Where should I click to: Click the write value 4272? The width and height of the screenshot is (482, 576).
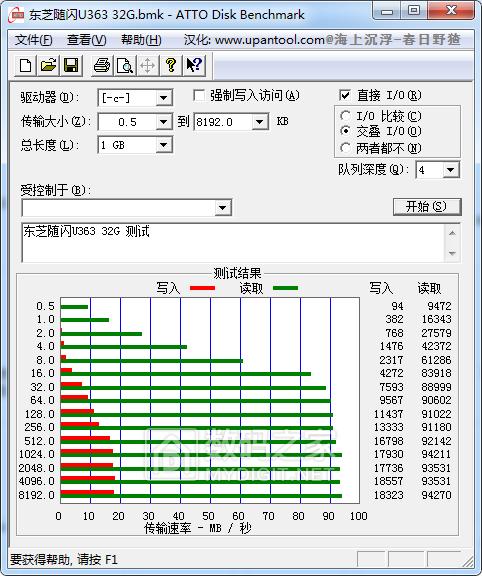pyautogui.click(x=391, y=373)
